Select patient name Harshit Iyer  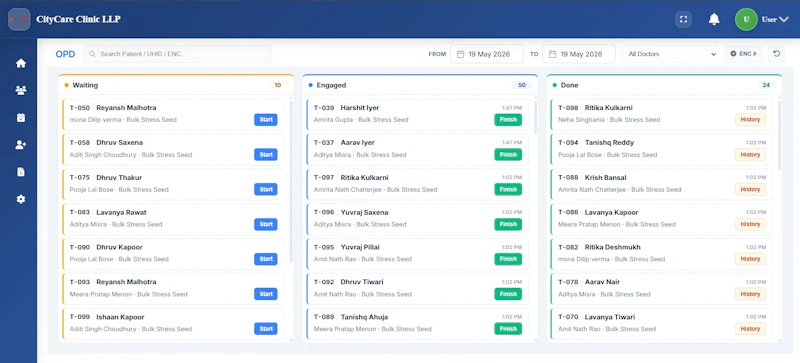[x=360, y=108]
